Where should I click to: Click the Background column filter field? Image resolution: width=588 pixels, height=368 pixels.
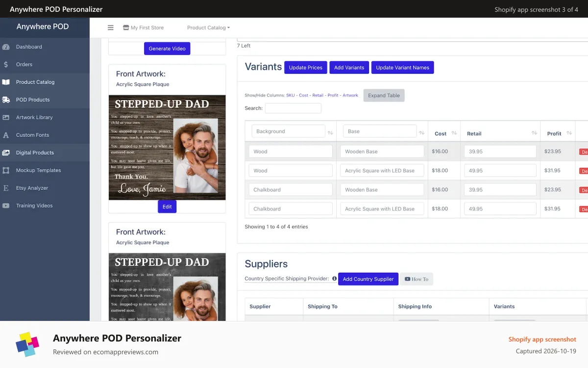coord(288,131)
